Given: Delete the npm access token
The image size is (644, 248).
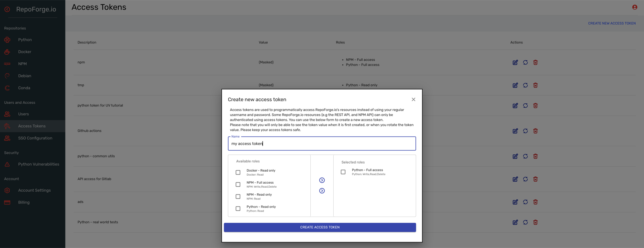Looking at the screenshot, I should coord(535,62).
